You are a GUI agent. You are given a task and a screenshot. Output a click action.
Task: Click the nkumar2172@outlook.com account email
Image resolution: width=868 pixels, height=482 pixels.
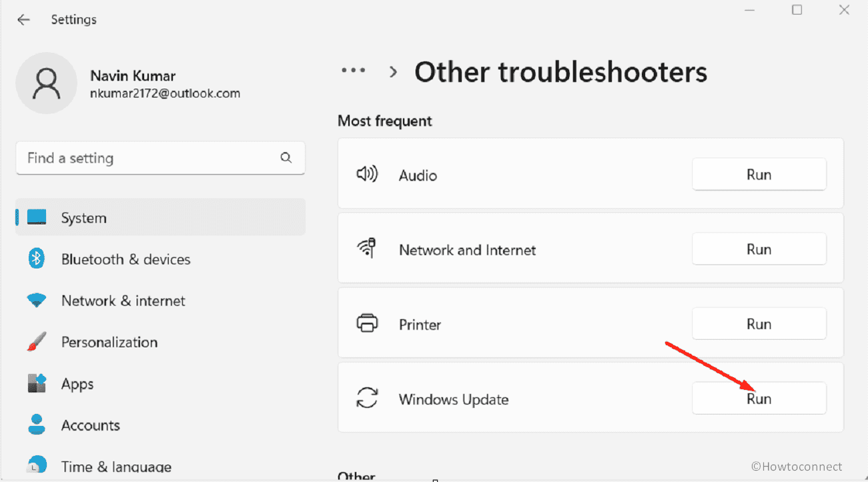click(x=165, y=93)
